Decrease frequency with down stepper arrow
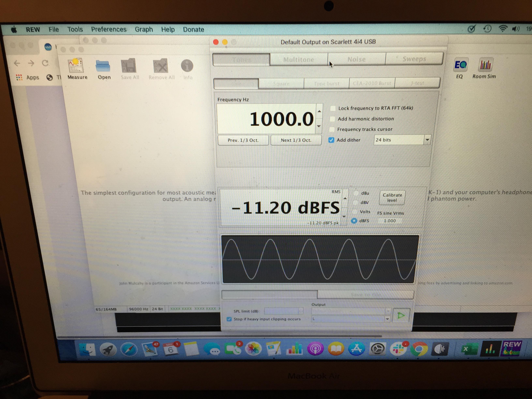Image resolution: width=532 pixels, height=399 pixels. (319, 126)
